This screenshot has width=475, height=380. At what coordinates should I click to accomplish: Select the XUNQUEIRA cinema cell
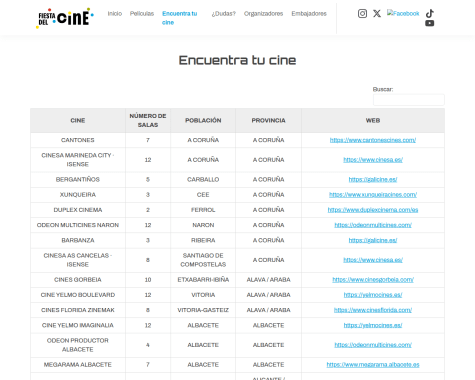[x=78, y=195]
